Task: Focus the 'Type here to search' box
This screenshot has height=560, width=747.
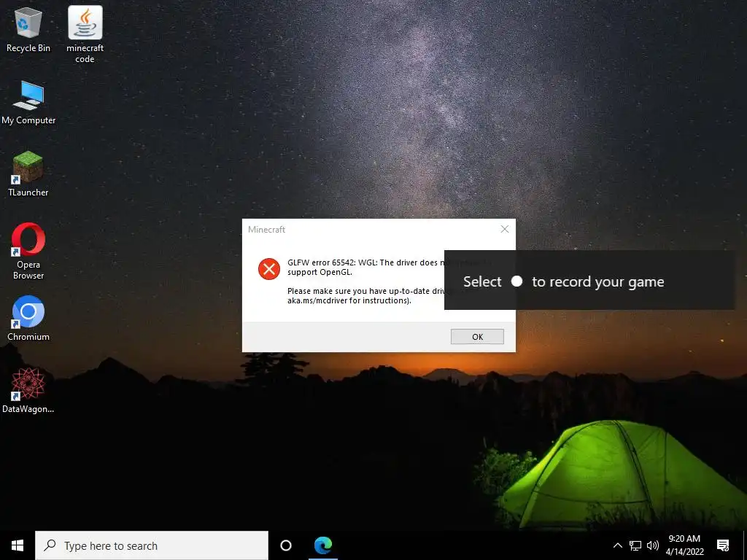Action: point(152,545)
